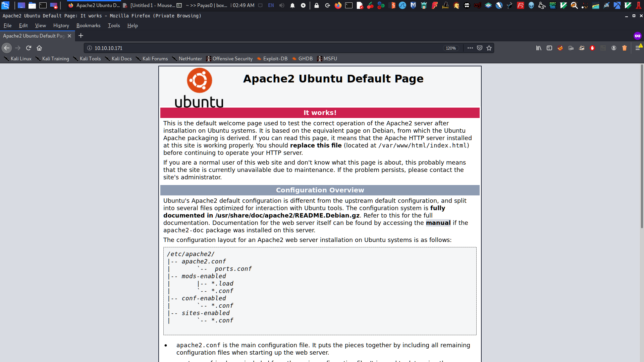Toggle the red stop-hand blocker extension
Screen dimensions: 644x362
click(592, 48)
